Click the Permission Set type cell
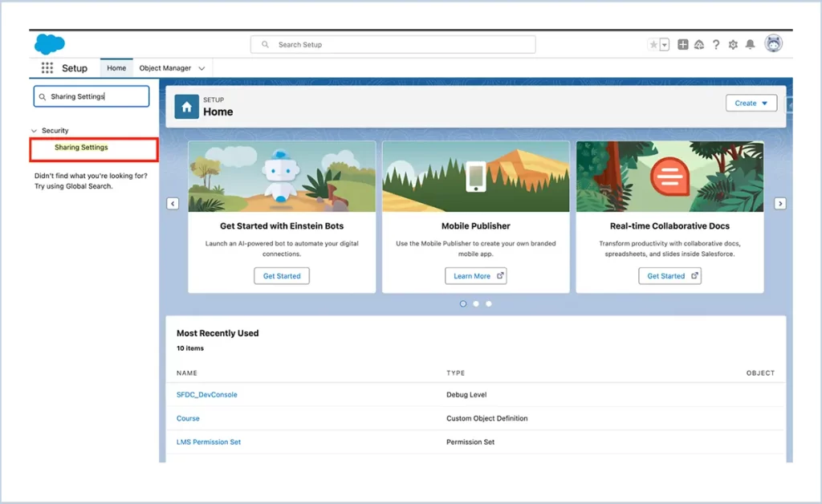The width and height of the screenshot is (822, 504). point(470,441)
